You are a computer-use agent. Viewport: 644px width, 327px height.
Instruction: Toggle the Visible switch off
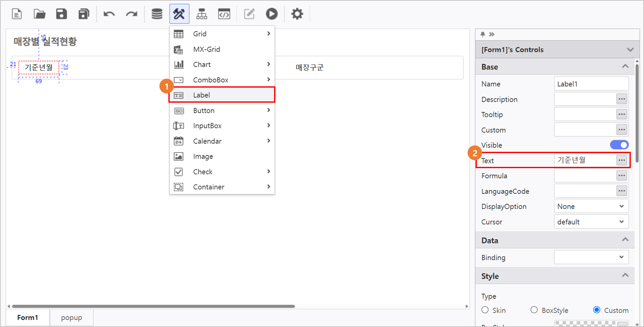coord(619,145)
